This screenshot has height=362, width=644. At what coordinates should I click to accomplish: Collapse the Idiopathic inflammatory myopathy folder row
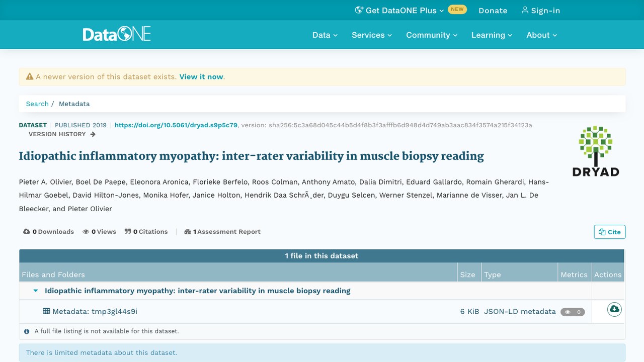(36, 291)
